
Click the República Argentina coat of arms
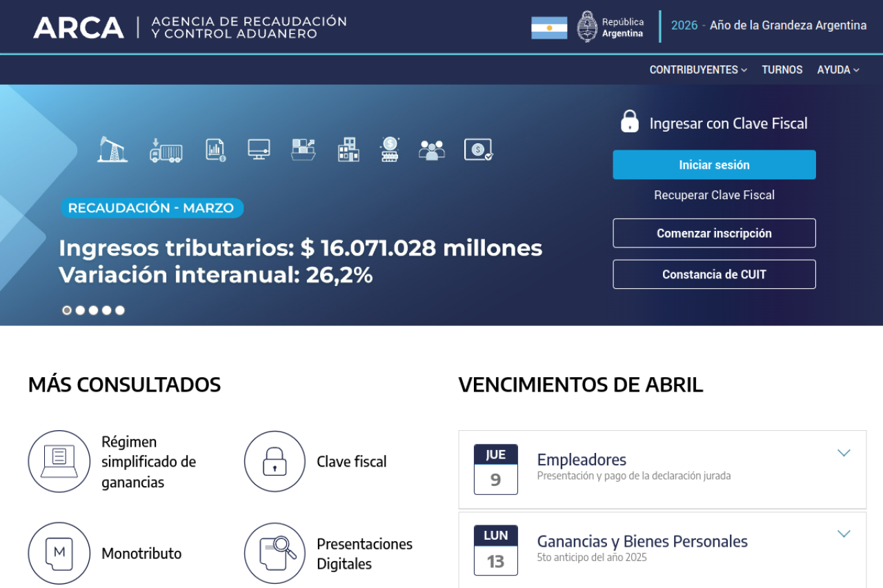(587, 27)
